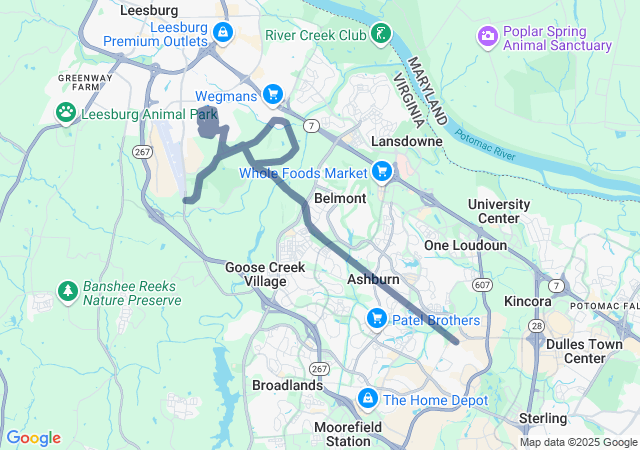This screenshot has width=640, height=450.
Task: Click the Poplar Spring Animal Sanctuary camera pin
Action: [x=487, y=37]
